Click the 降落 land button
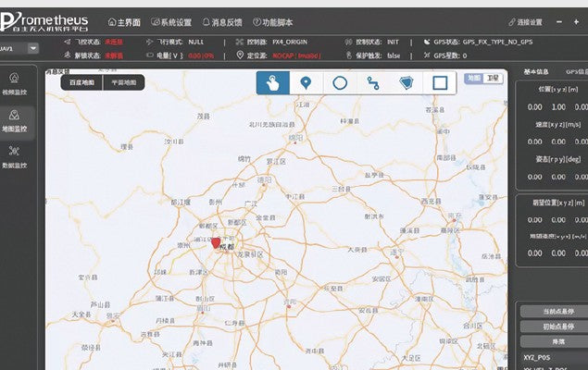The image size is (588, 370). pyautogui.click(x=555, y=341)
